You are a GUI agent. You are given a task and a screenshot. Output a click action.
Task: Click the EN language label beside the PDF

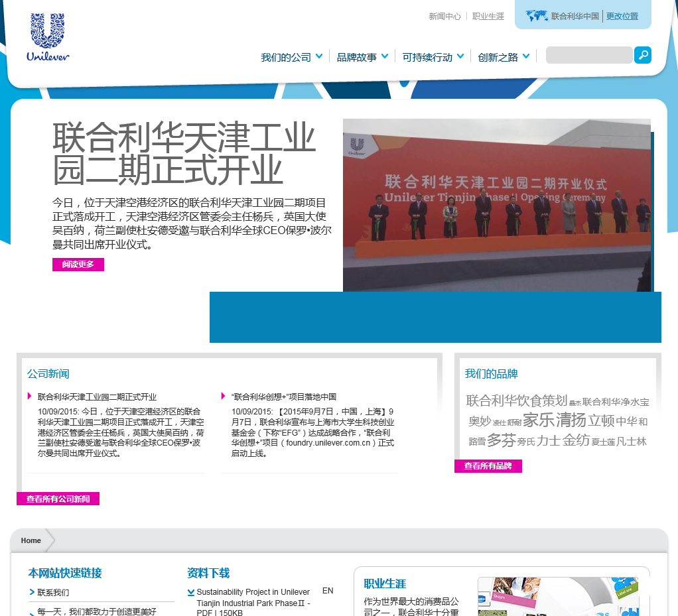[328, 591]
